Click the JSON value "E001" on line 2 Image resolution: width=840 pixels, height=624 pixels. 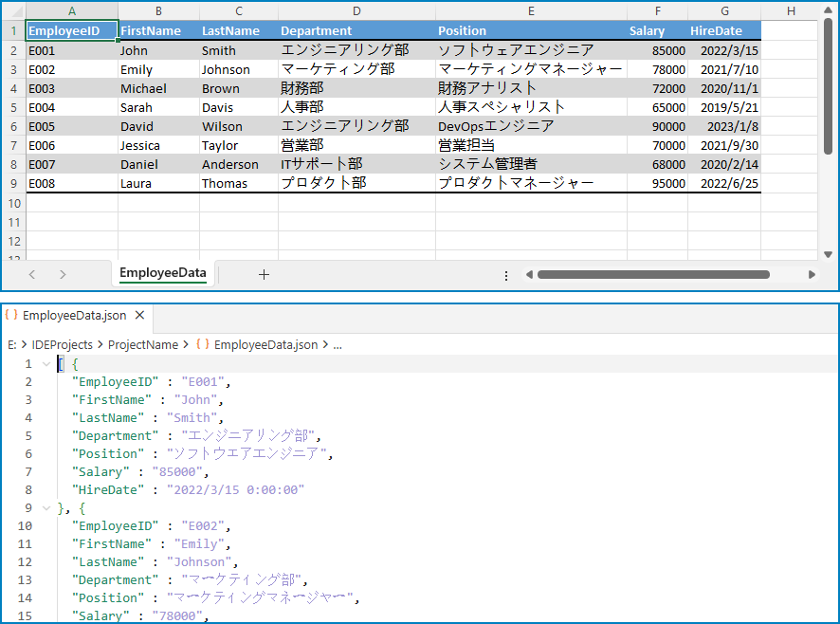tap(203, 381)
